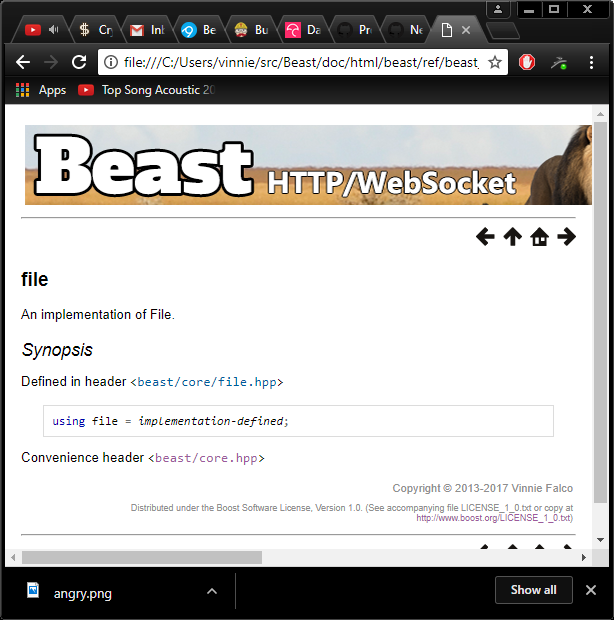Click the horizontal scrollbar left arrow

coord(13,558)
